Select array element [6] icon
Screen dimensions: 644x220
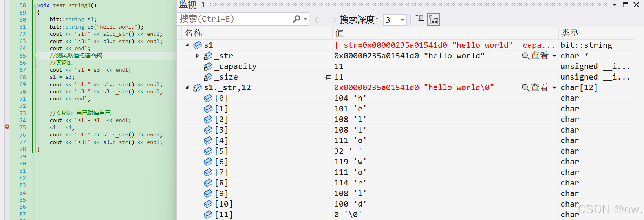(208, 162)
